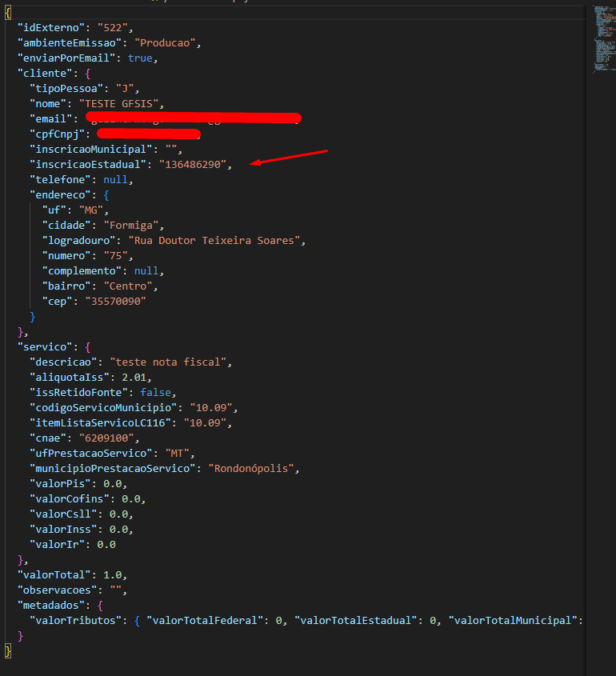Click the "servico" object key
This screenshot has height=676, width=616.
coord(47,347)
